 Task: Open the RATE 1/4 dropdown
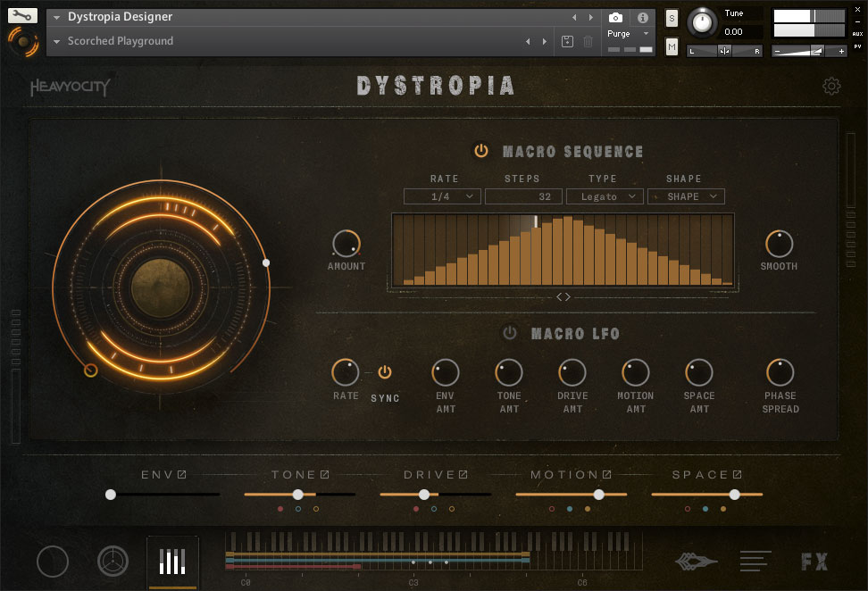tap(443, 196)
